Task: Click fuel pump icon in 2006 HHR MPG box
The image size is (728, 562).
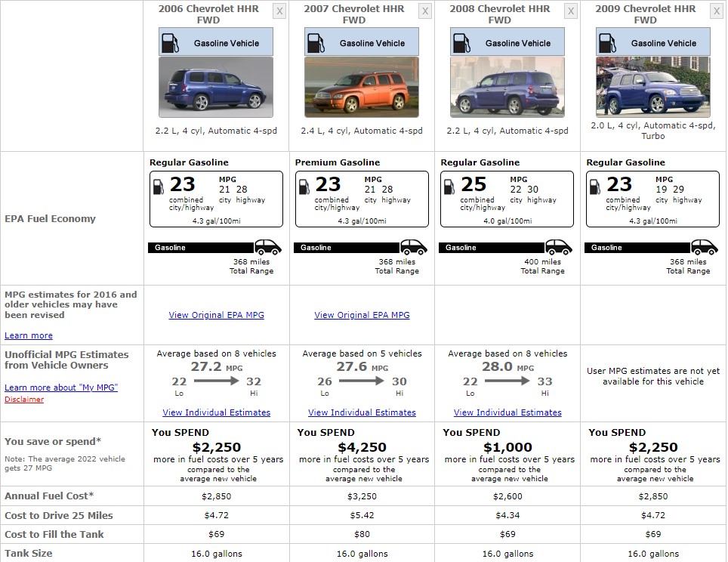Action: (x=159, y=187)
